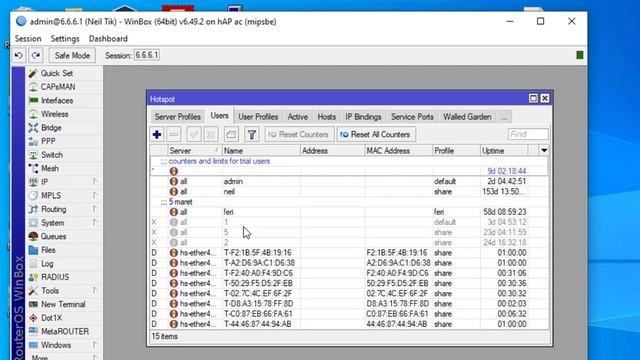Open Dot1X in the sidebar

pyautogui.click(x=51, y=318)
